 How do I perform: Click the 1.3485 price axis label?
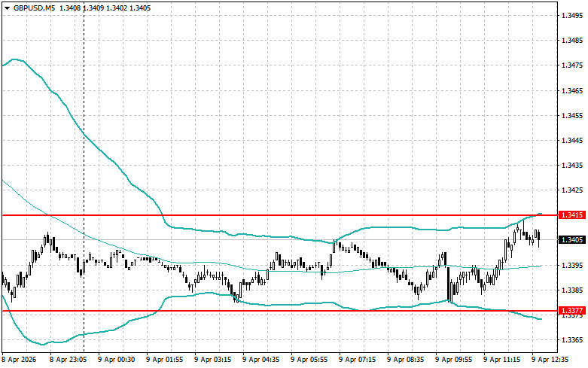[572, 41]
